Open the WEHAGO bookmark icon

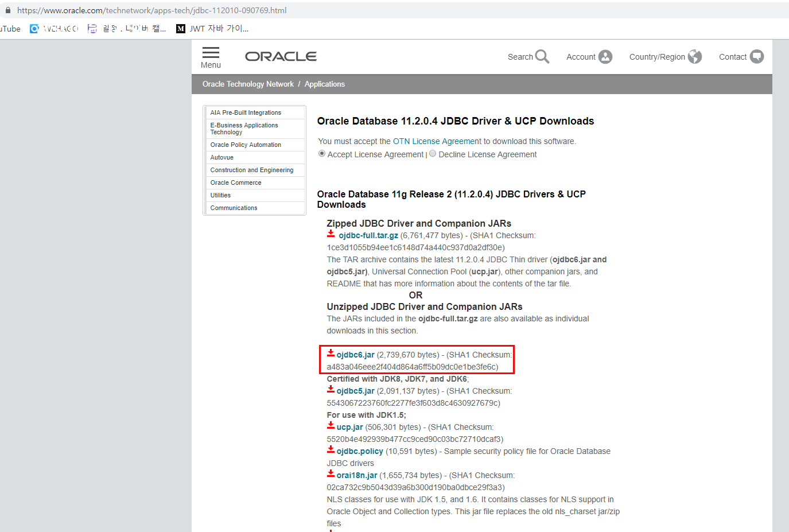tap(34, 29)
